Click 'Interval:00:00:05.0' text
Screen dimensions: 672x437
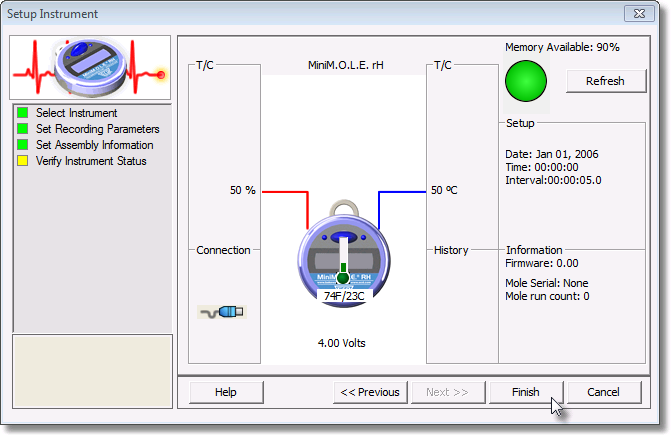tap(553, 180)
